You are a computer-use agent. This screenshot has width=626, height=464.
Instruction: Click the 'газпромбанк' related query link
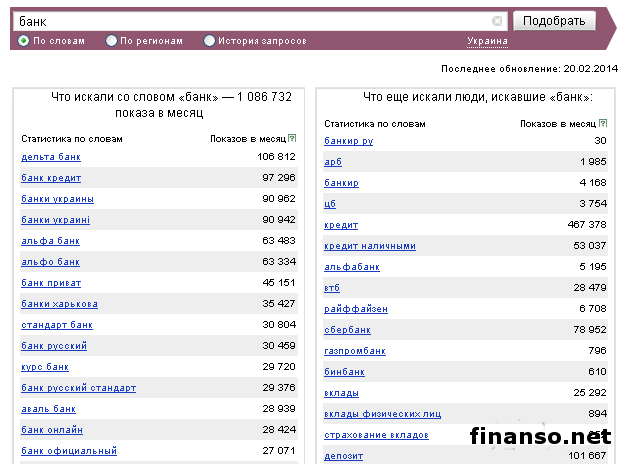354,351
